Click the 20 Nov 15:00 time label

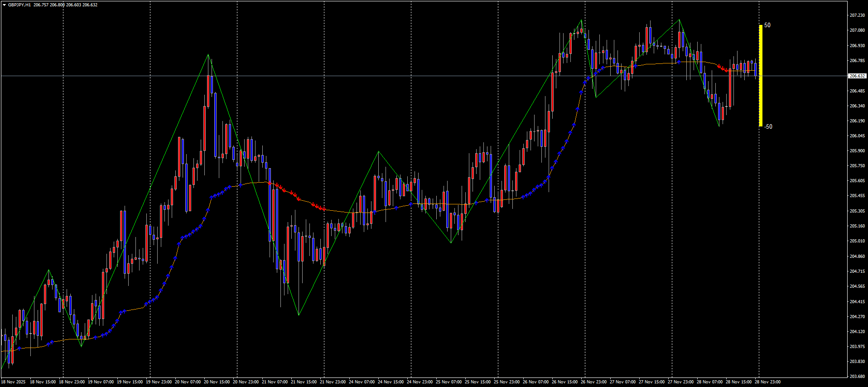pos(217,382)
